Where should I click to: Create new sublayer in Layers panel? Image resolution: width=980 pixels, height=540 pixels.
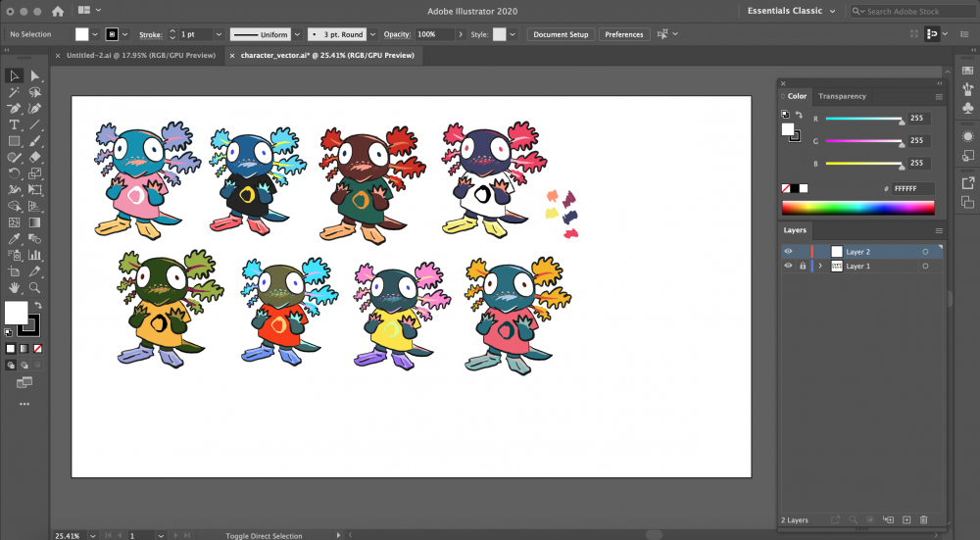(x=888, y=519)
